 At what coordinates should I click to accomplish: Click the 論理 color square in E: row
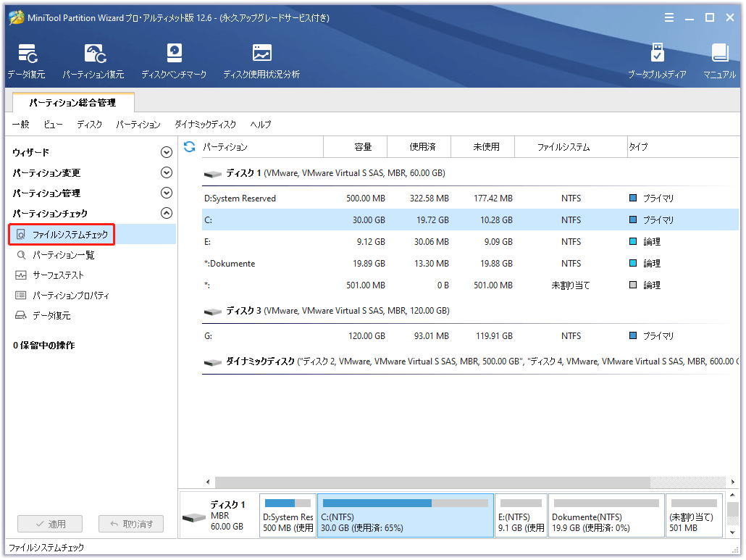633,241
